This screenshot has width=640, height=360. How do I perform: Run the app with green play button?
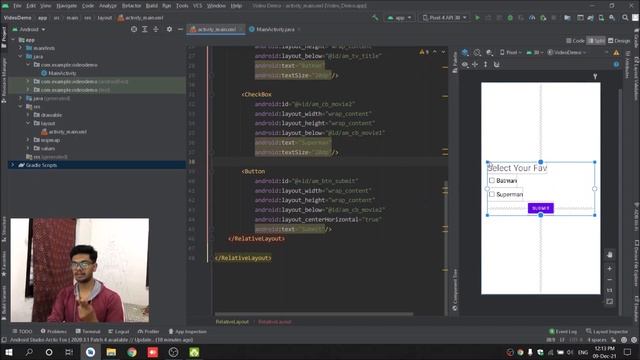(x=477, y=18)
